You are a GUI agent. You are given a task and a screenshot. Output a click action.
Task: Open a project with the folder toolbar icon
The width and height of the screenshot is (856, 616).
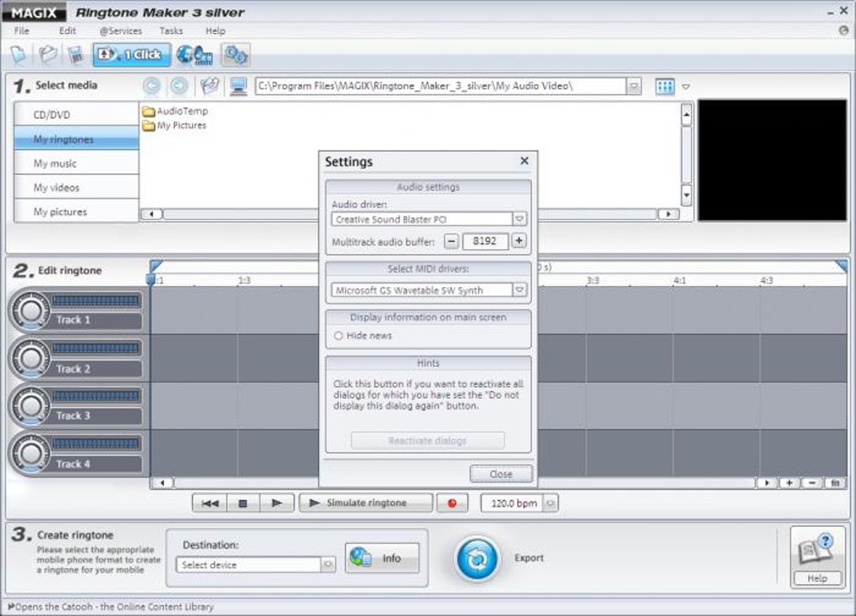(48, 55)
